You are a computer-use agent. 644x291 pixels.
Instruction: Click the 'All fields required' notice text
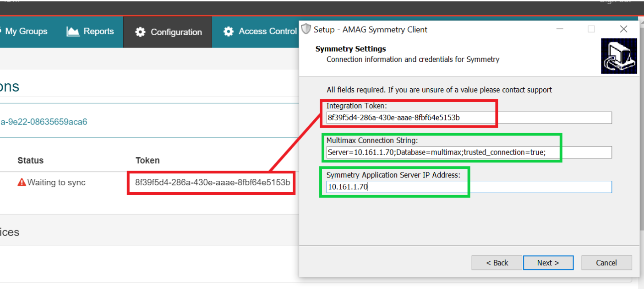[x=439, y=90]
